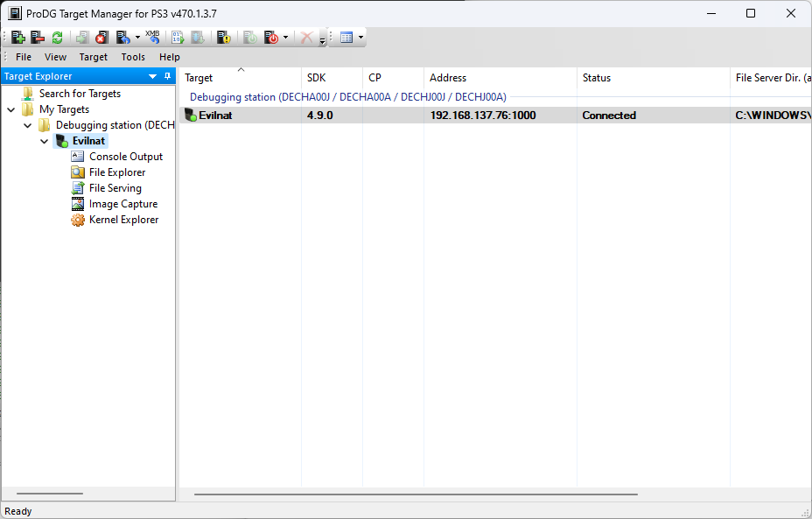Select Search for Targets in the tree
The width and height of the screenshot is (812, 519).
[x=80, y=94]
